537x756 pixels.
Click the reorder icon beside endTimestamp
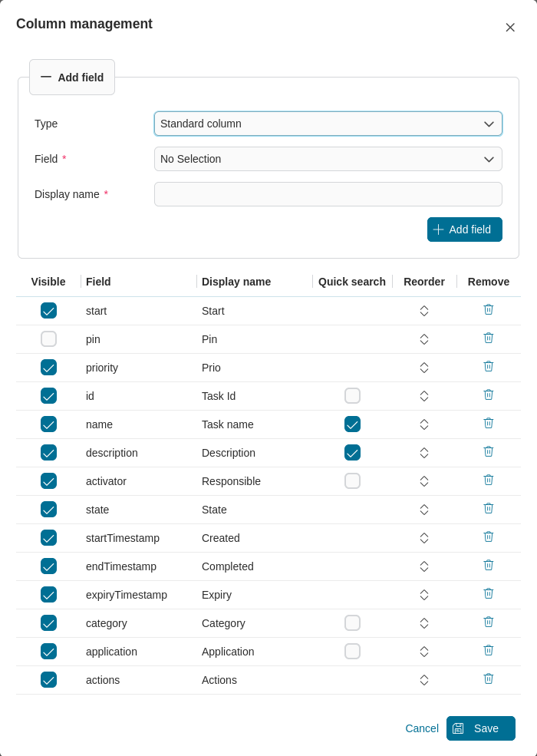click(424, 565)
